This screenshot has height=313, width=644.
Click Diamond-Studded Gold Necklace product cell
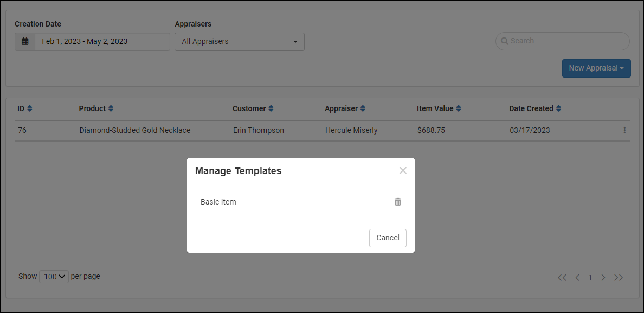point(135,130)
